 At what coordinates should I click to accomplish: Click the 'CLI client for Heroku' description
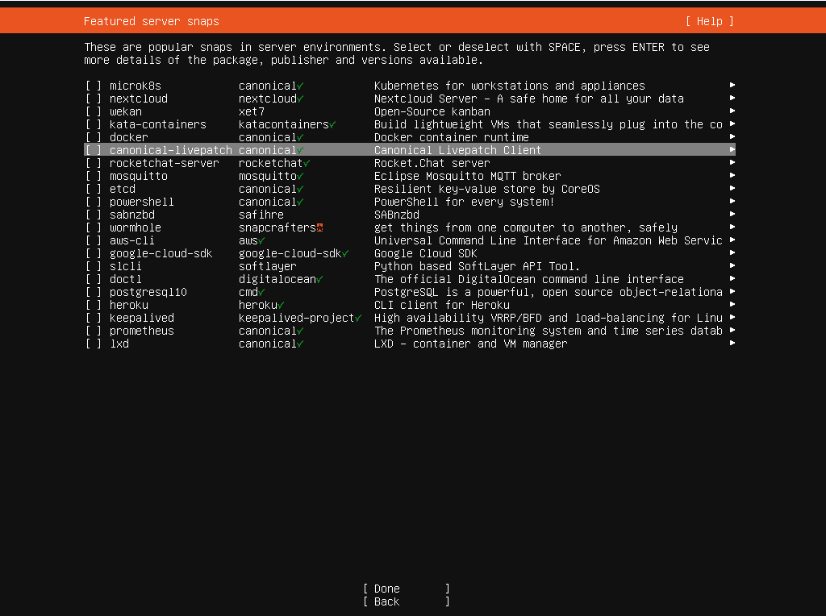click(441, 305)
